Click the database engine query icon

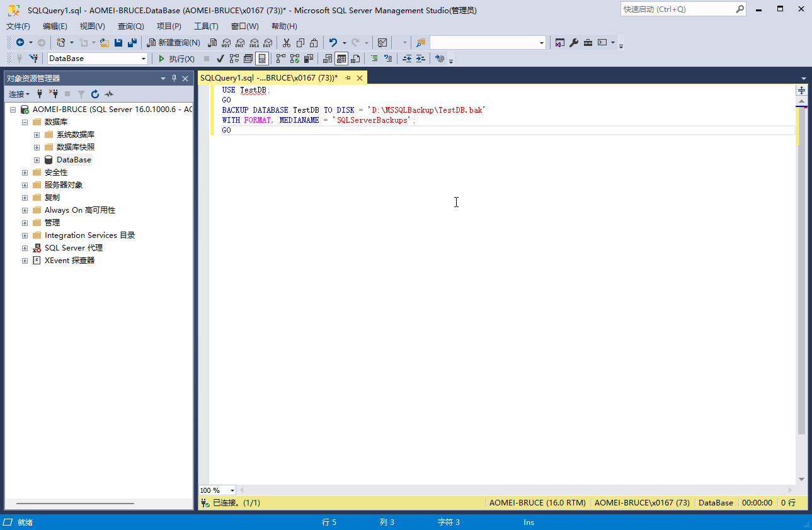212,42
